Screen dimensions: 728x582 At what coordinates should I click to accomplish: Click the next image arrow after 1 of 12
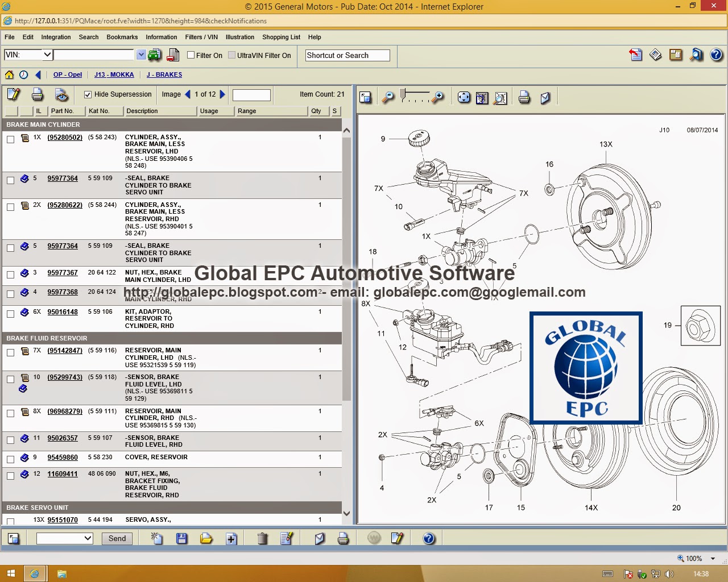223,94
